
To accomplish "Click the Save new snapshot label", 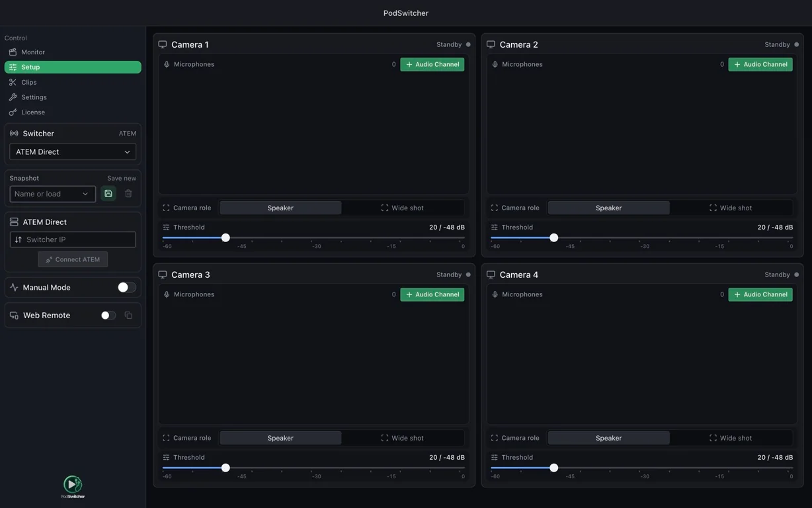I will click(122, 178).
